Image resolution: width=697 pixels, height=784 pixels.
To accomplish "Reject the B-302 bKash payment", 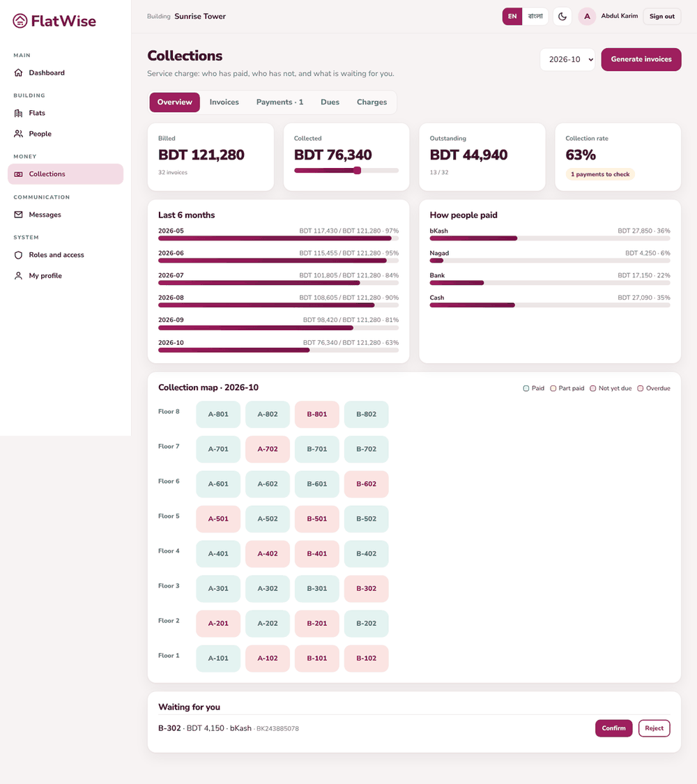I will 654,728.
